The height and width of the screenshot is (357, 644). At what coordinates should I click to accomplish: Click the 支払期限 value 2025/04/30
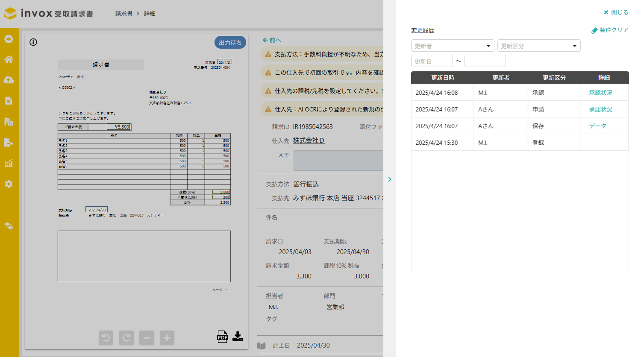(x=353, y=252)
